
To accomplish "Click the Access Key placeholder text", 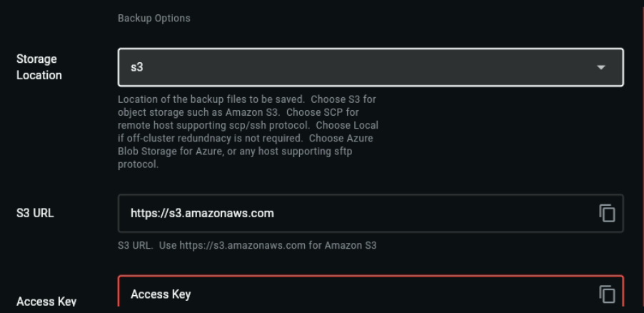I will (x=161, y=294).
